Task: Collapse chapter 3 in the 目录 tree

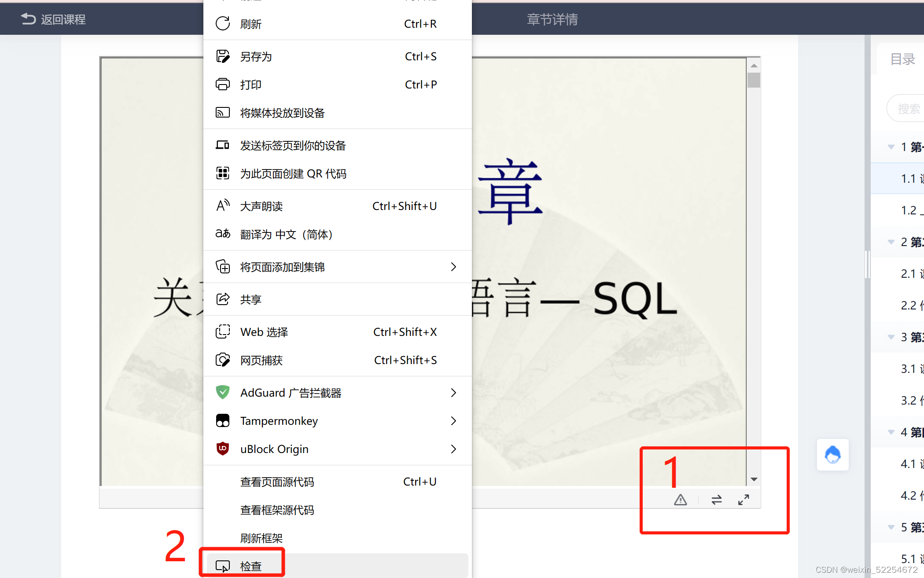Action: (x=891, y=337)
